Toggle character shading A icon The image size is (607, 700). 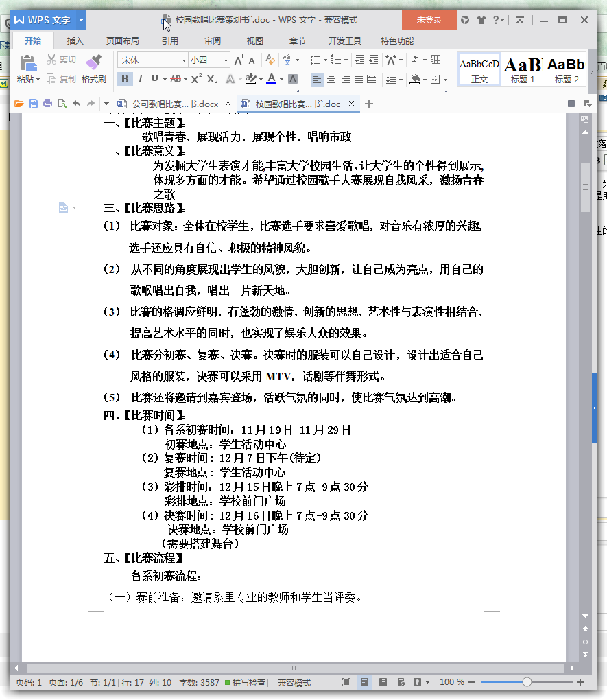point(293,79)
